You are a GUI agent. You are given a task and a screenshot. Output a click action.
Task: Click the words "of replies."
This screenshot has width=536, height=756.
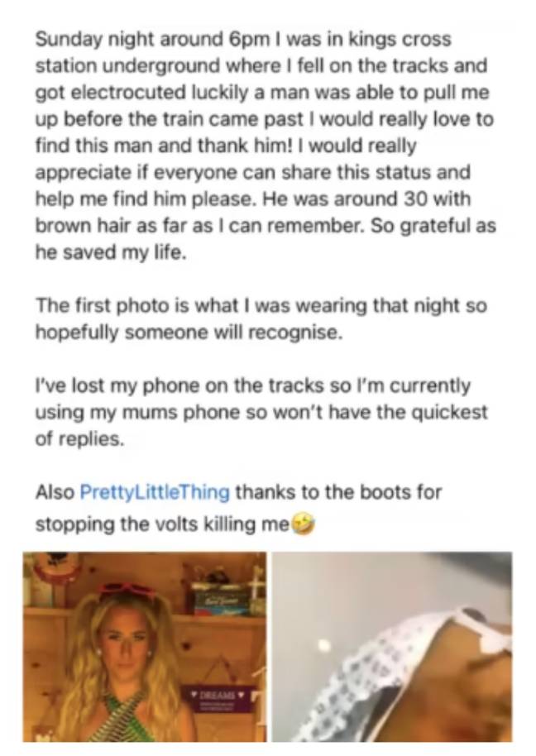tap(79, 438)
